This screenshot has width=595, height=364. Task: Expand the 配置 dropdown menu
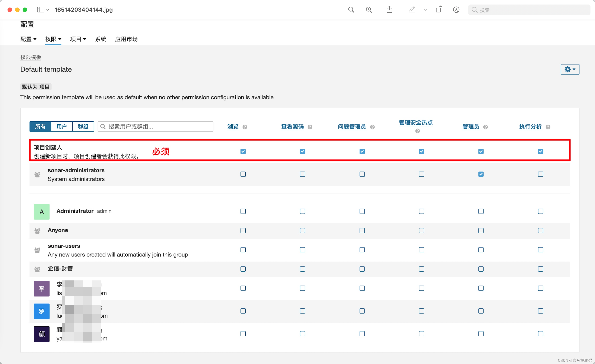[28, 39]
